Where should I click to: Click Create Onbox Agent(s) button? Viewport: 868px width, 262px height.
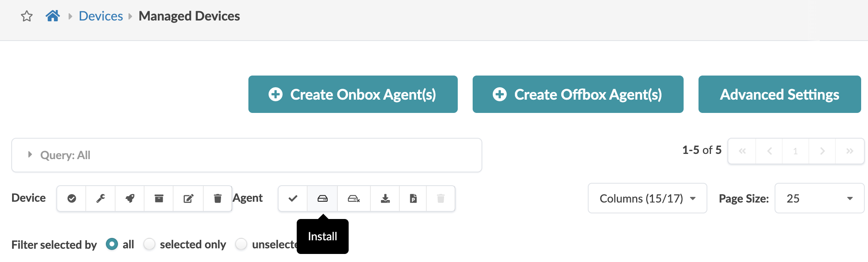click(353, 94)
